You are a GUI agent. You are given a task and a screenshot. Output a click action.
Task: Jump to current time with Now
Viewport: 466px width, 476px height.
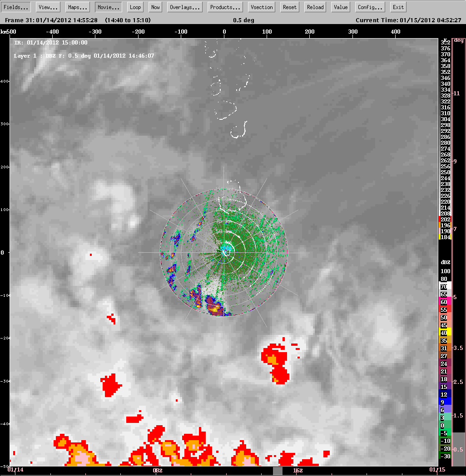[x=155, y=6]
